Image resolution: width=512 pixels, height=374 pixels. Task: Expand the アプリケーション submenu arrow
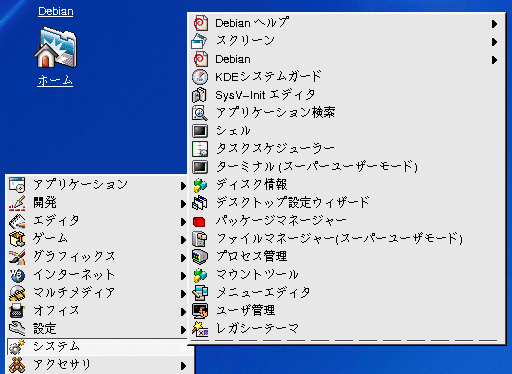coord(183,186)
